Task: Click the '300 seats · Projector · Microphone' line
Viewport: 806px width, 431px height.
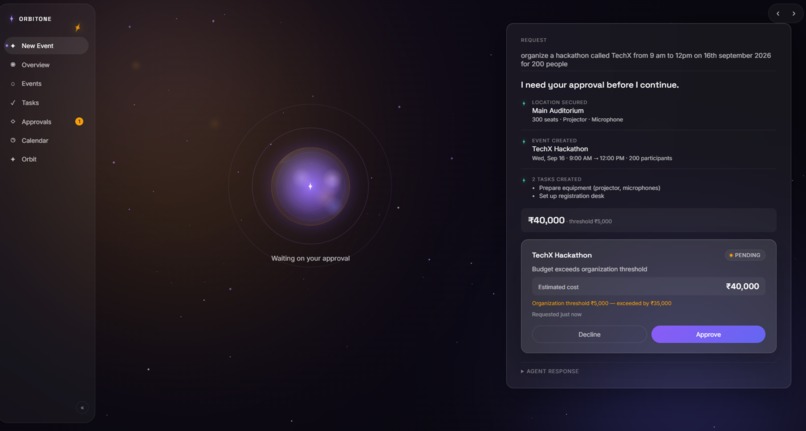Action: tap(577, 119)
